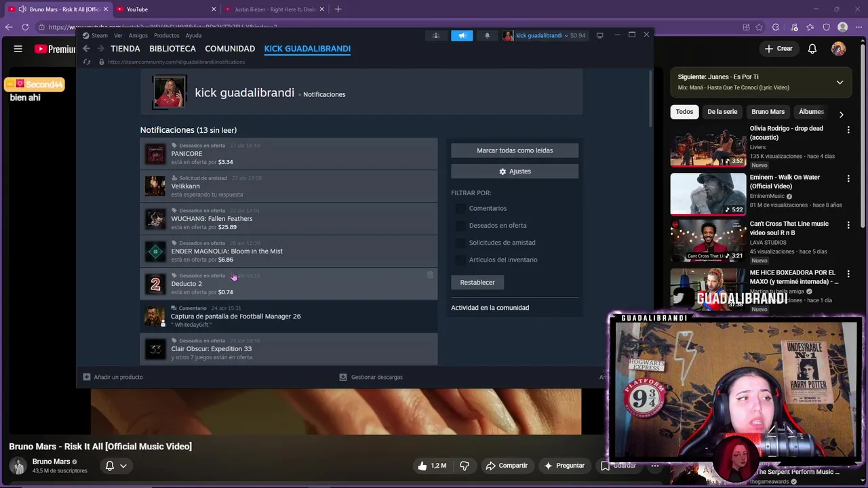Viewport: 868px width, 488px height.
Task: Go to the TIENDA tab
Action: [x=125, y=49]
